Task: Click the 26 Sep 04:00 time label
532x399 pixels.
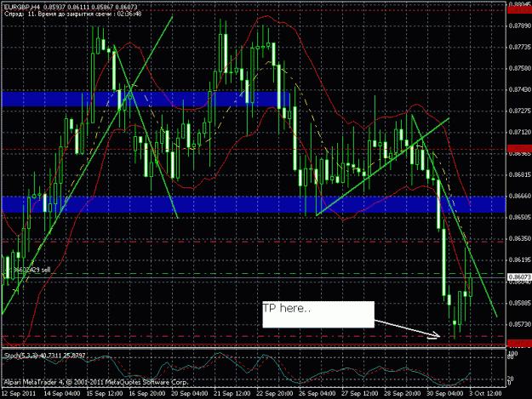Action: coord(317,393)
